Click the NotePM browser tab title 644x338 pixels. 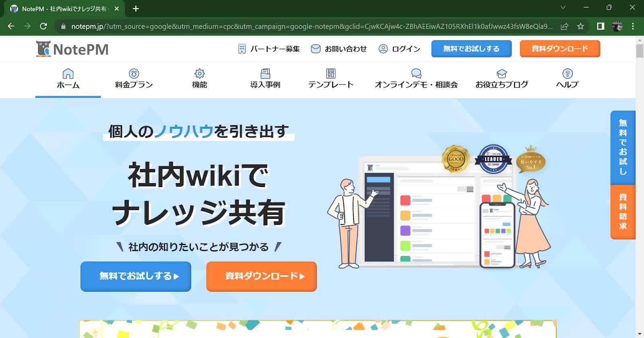[64, 8]
